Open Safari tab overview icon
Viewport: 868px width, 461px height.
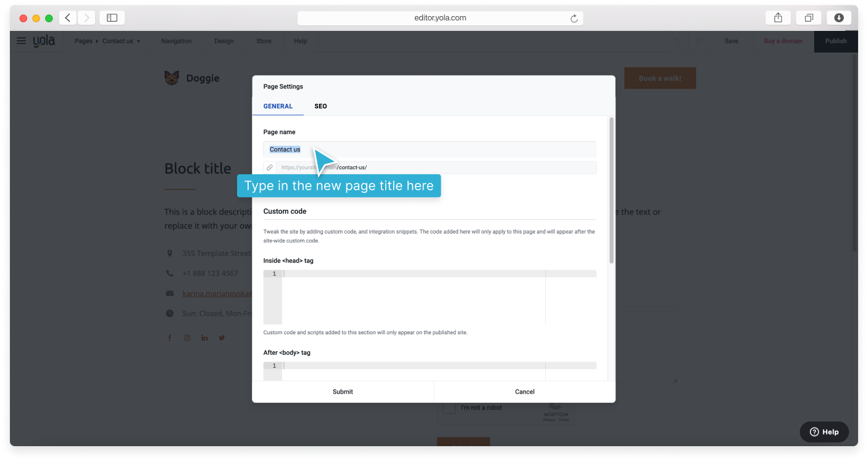click(x=808, y=18)
